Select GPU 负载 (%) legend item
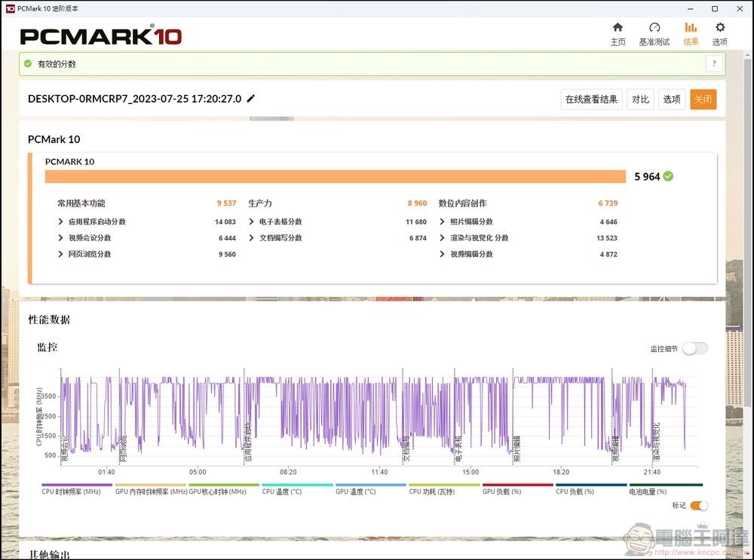 (517, 489)
